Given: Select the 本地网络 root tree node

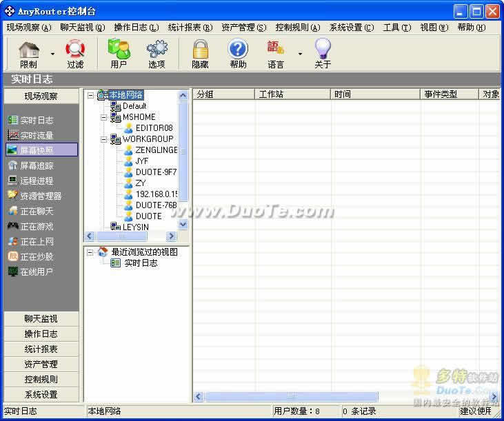Looking at the screenshot, I should click(x=126, y=95).
